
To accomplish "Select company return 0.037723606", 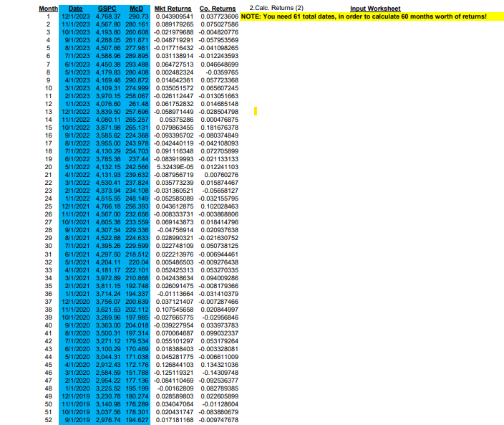I will point(220,16).
